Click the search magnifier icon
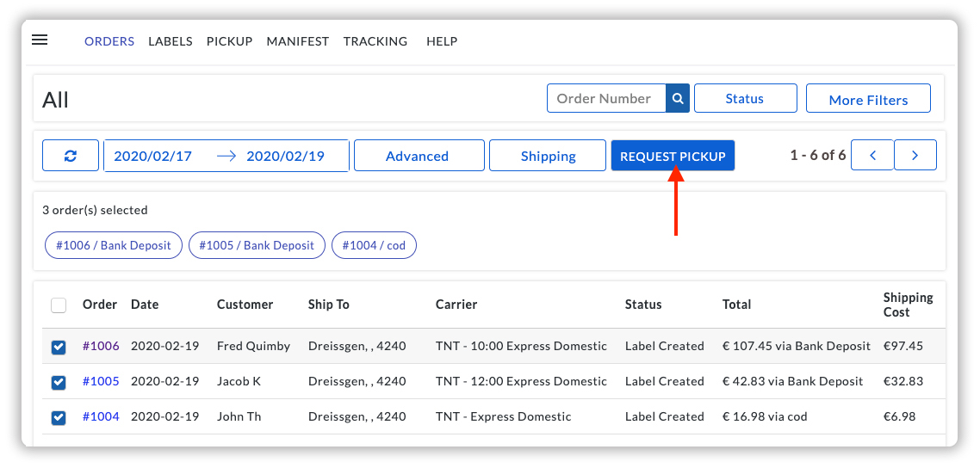The height and width of the screenshot is (468, 980). [x=678, y=99]
